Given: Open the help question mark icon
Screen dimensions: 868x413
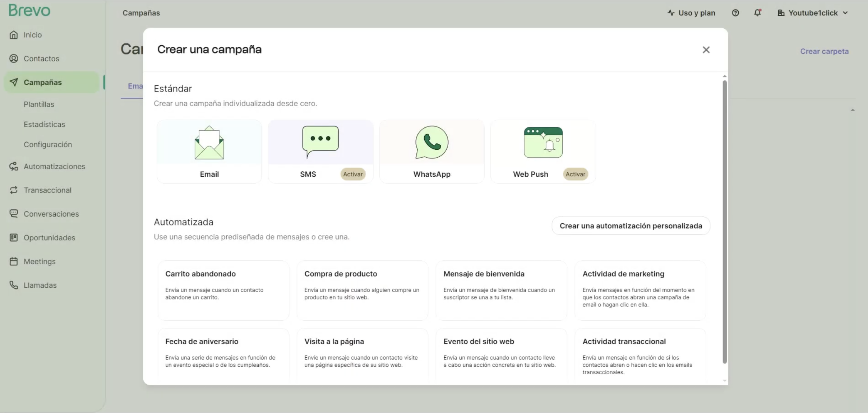Looking at the screenshot, I should point(735,13).
